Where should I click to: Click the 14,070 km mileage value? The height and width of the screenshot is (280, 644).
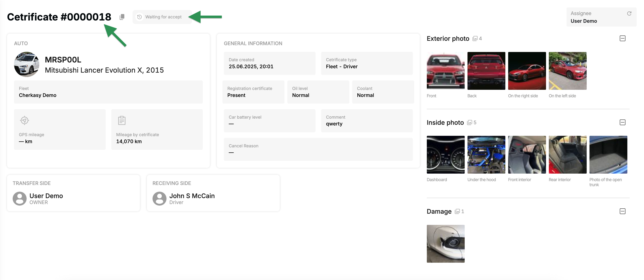click(129, 142)
